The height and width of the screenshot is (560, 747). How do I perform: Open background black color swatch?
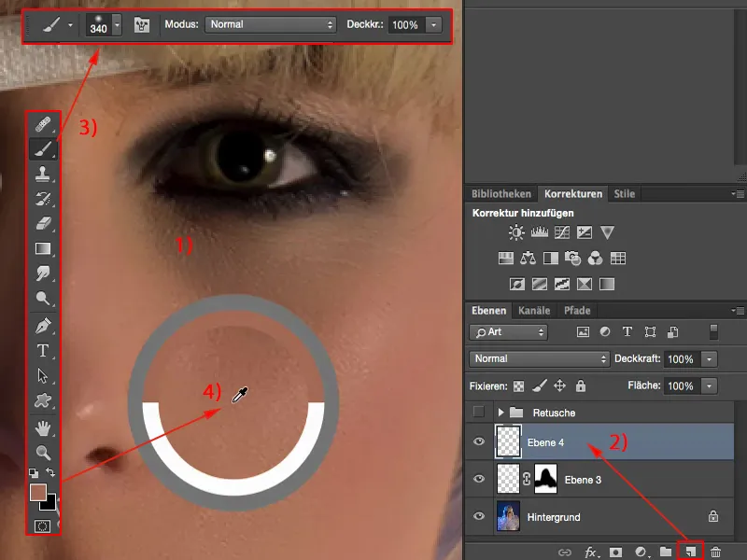49,504
